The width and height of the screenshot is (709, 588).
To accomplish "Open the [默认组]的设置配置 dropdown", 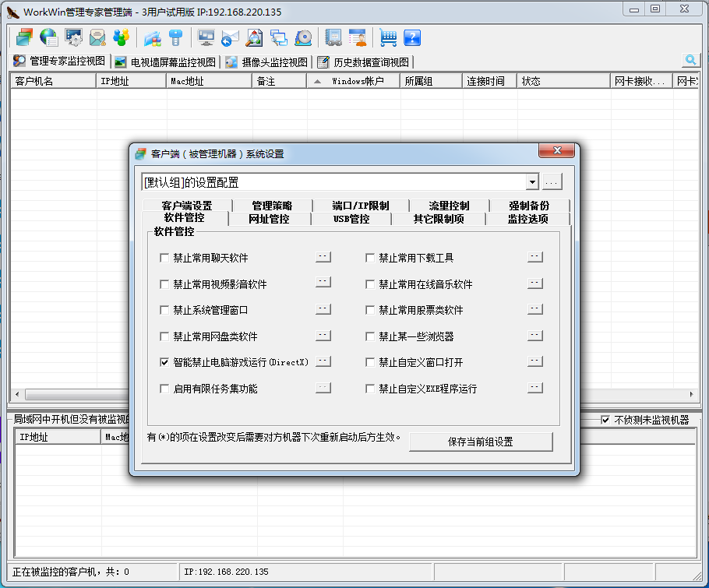I will [532, 181].
